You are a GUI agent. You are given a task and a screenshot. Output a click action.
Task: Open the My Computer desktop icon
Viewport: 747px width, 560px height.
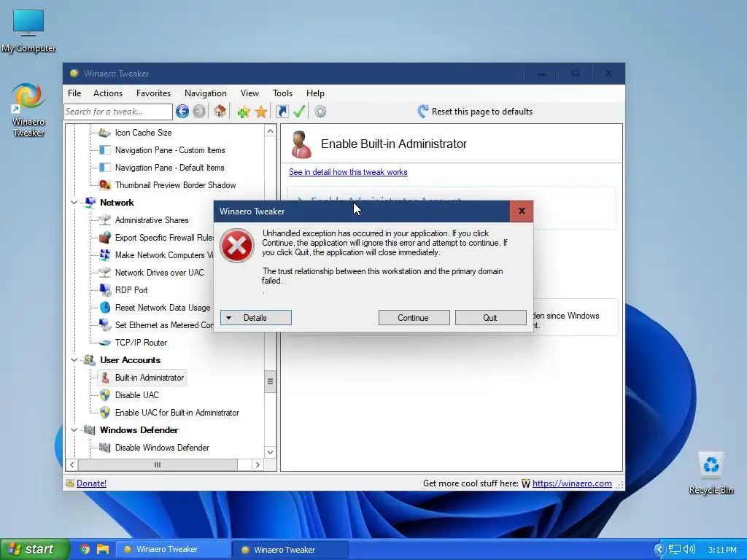tap(28, 30)
